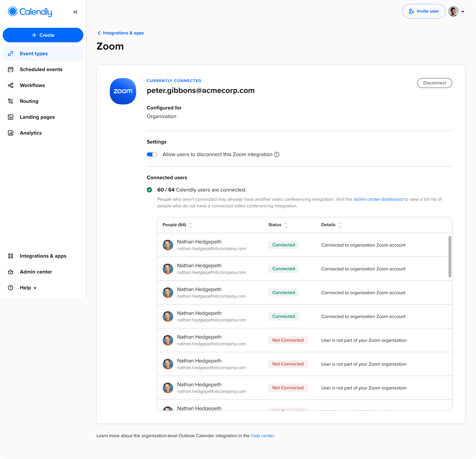Click the connected users table scrollbar
Screen dimensions: 476x459
coord(450,256)
